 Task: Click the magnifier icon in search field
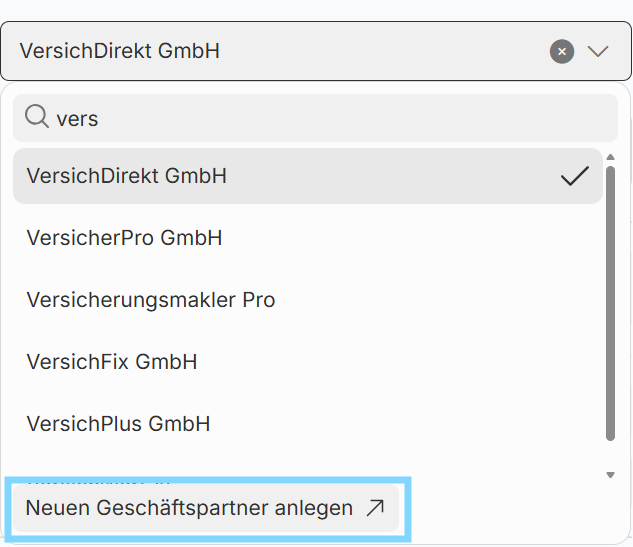point(36,118)
